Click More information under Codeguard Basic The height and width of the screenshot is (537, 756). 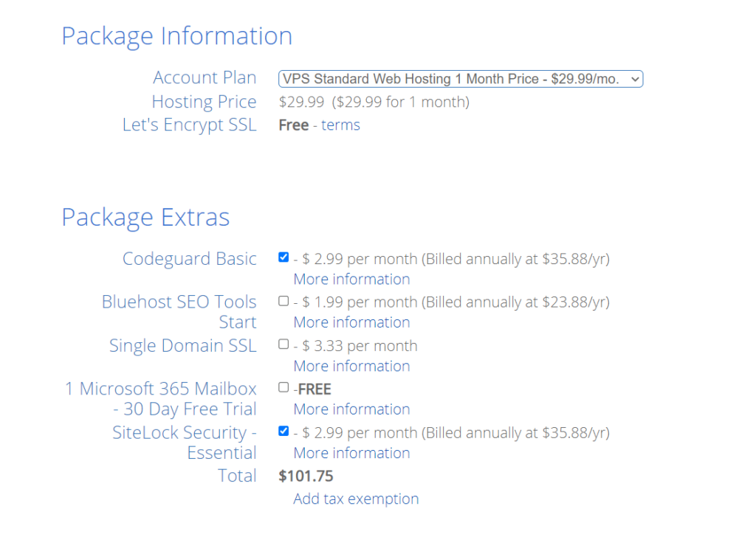[351, 280]
